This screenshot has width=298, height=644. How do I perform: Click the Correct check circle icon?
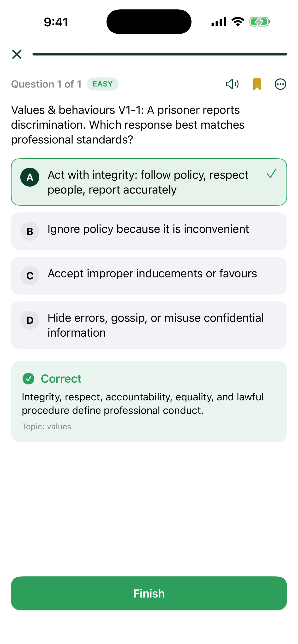[x=28, y=379]
